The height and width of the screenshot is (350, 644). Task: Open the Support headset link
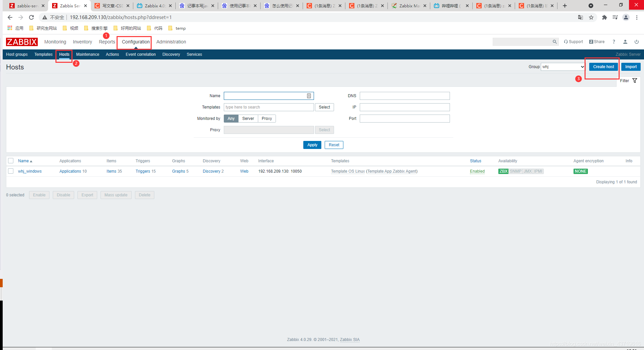tap(573, 42)
